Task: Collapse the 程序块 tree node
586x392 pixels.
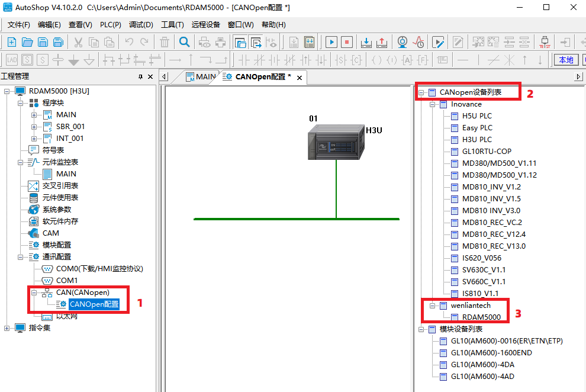Action: pyautogui.click(x=21, y=103)
